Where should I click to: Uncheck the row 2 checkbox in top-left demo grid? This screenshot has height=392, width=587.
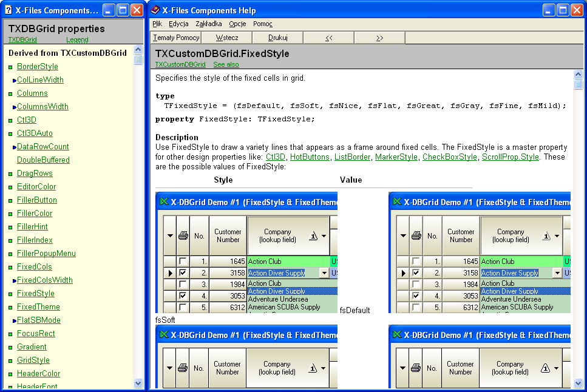(x=183, y=273)
